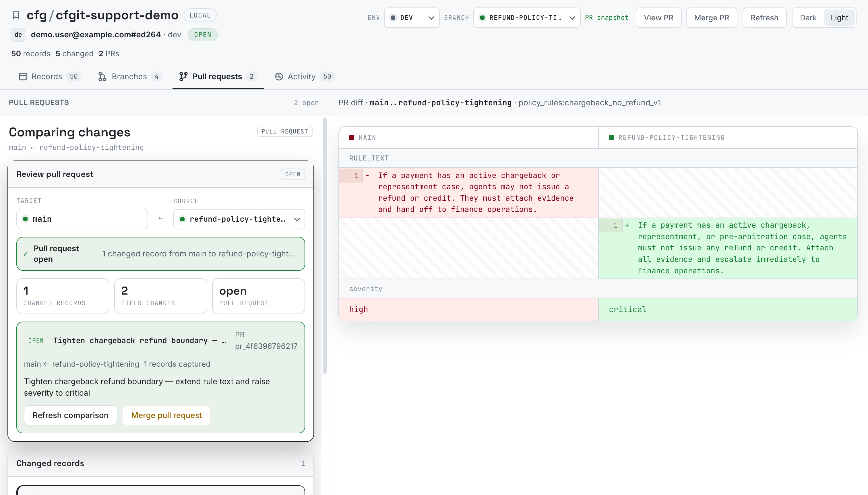Click the 'critical' severity value
Screen dimensions: 868x495
[627, 310]
